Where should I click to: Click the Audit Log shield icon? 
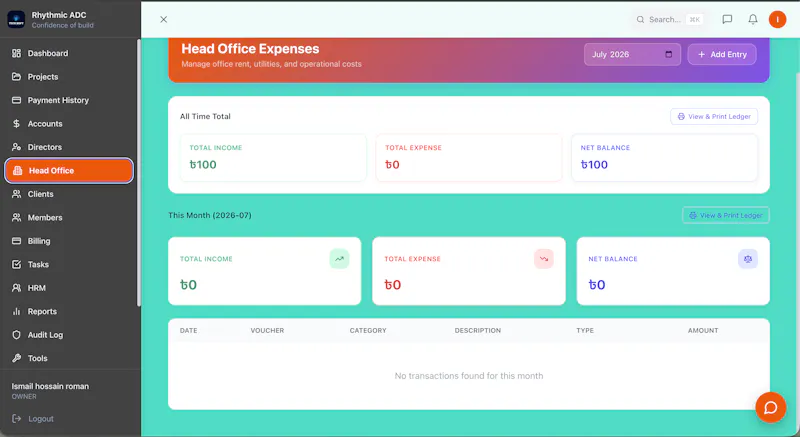pos(16,335)
